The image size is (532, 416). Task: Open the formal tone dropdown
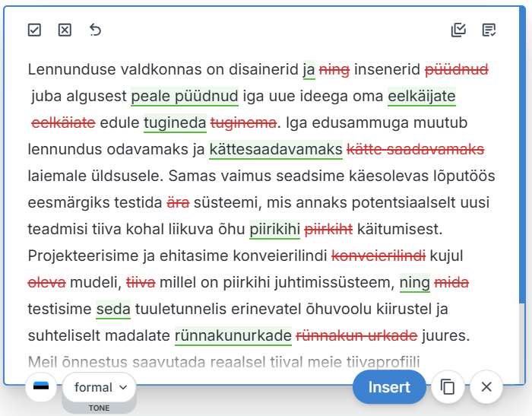tap(99, 387)
